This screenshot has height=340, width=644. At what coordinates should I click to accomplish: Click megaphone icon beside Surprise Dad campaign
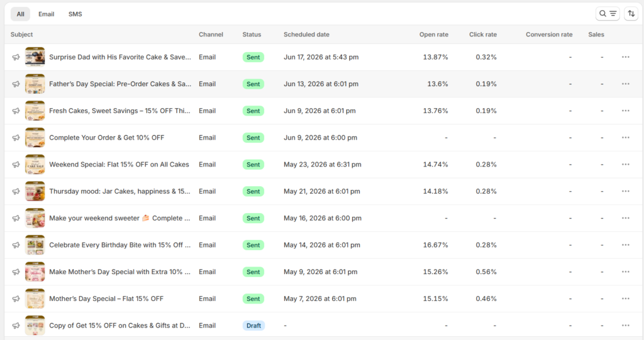click(16, 57)
